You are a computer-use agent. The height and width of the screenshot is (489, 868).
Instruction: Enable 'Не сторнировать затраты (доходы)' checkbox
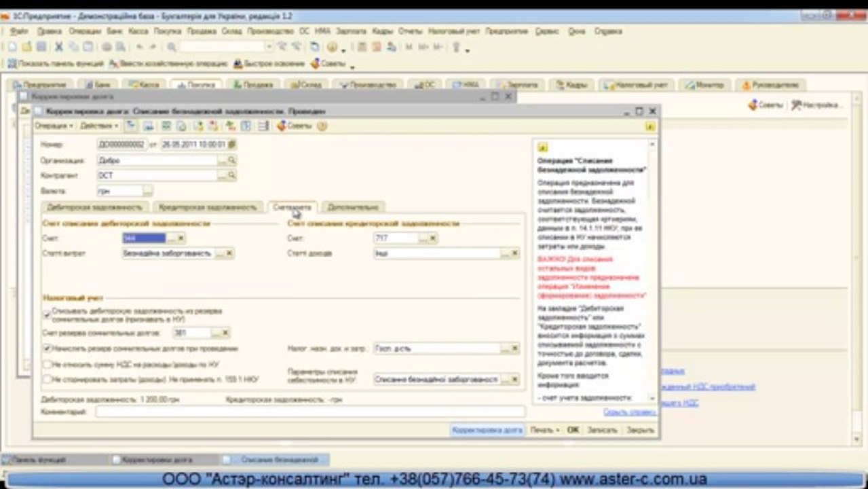(47, 379)
